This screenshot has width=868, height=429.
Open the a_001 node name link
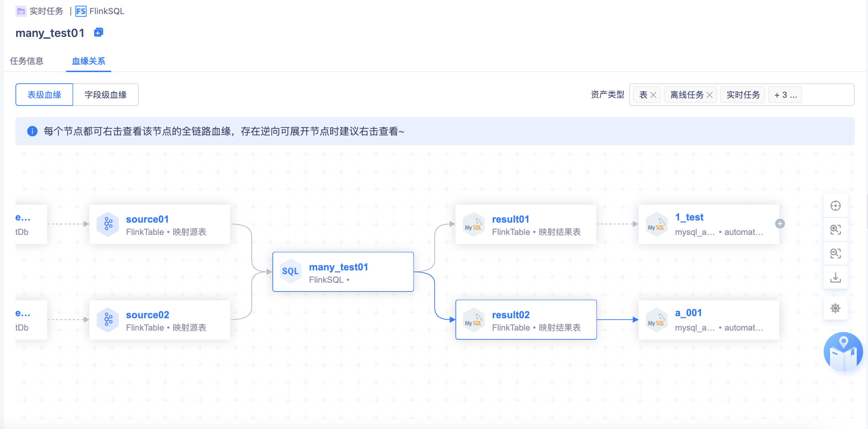tap(688, 313)
